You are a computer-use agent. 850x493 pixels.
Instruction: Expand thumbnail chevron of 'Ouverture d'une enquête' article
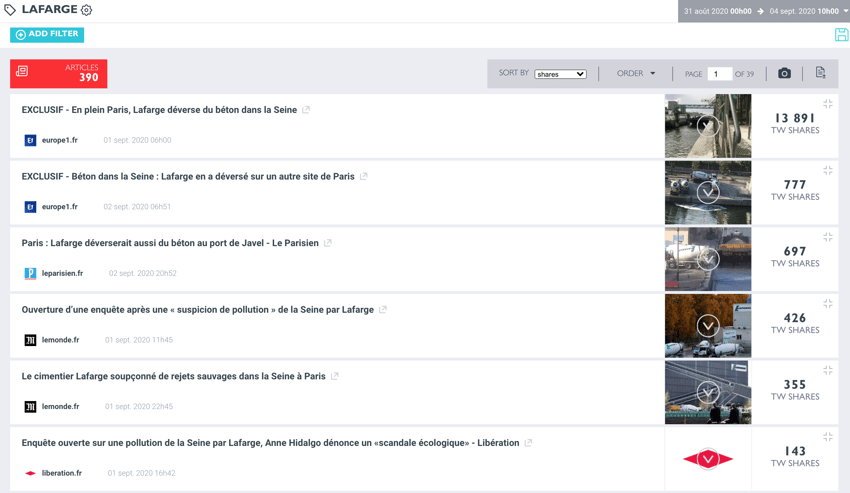(x=708, y=326)
